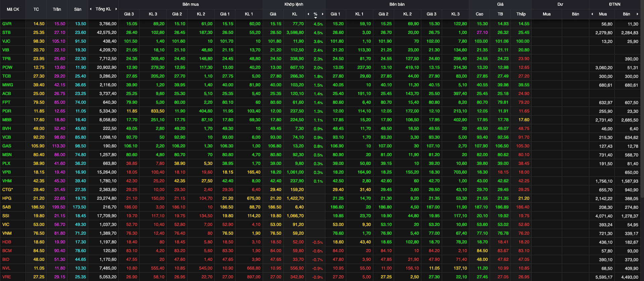
Task: Open the MSN stock symbol
Action: point(7,155)
